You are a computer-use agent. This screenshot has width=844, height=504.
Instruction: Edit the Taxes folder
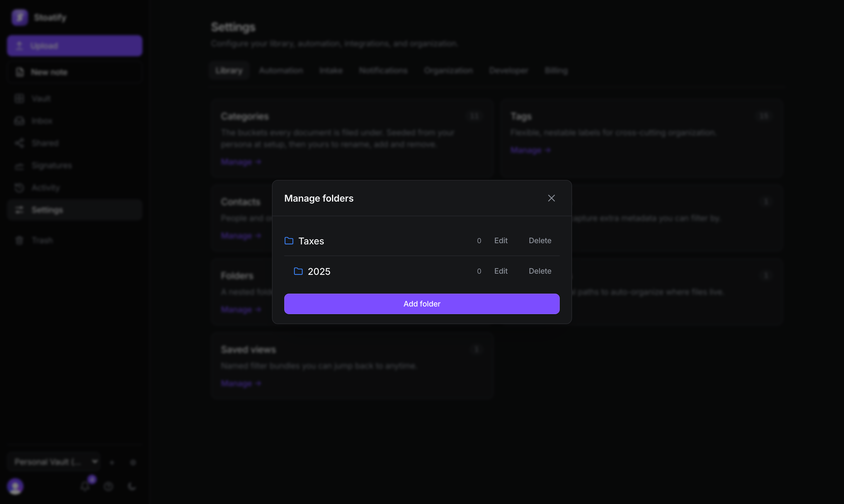point(501,241)
